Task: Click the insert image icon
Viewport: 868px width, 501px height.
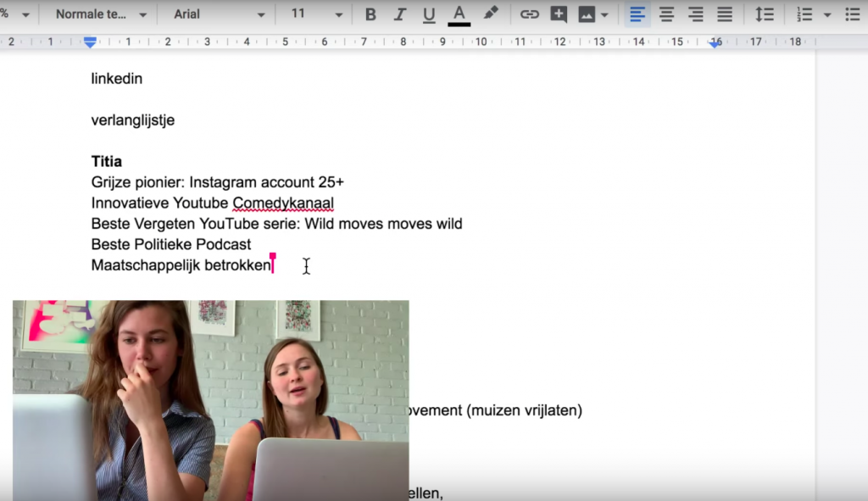Action: point(587,14)
